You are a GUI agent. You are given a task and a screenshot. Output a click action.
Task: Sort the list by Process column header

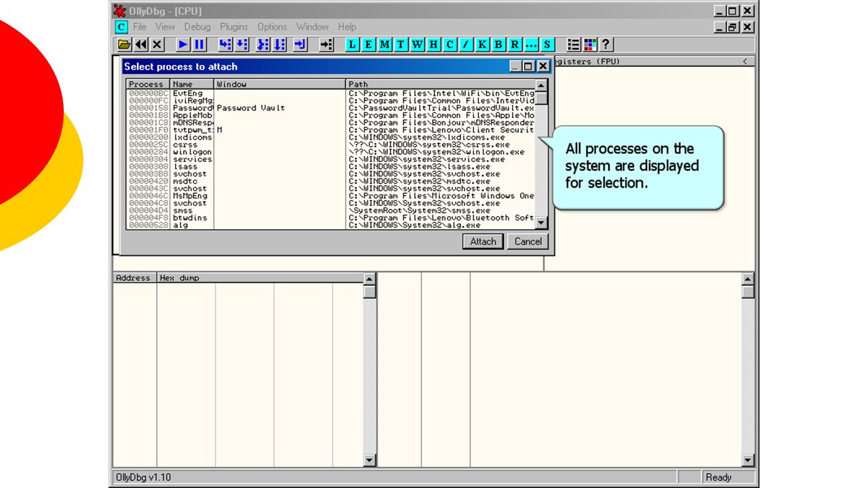[148, 84]
